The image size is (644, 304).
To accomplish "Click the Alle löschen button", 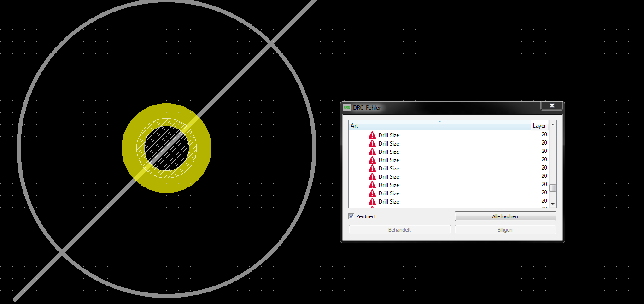I will [x=505, y=216].
